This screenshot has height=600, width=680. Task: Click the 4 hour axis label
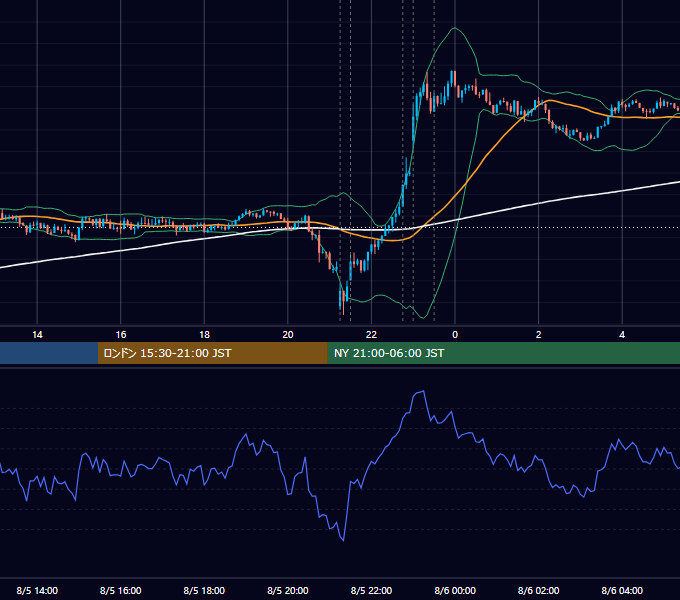(x=622, y=335)
